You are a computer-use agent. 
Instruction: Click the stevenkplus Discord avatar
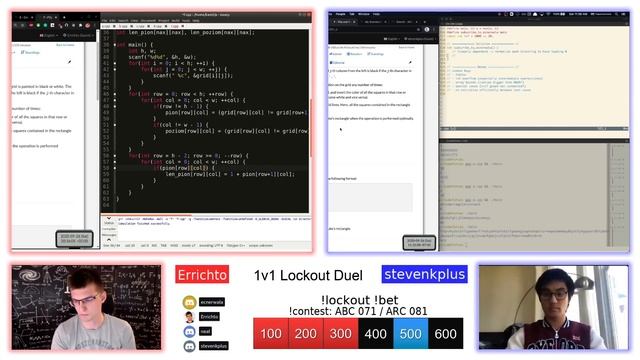point(189,346)
